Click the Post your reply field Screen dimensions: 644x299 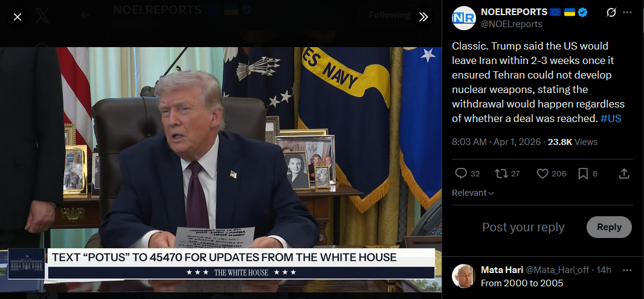pos(523,227)
